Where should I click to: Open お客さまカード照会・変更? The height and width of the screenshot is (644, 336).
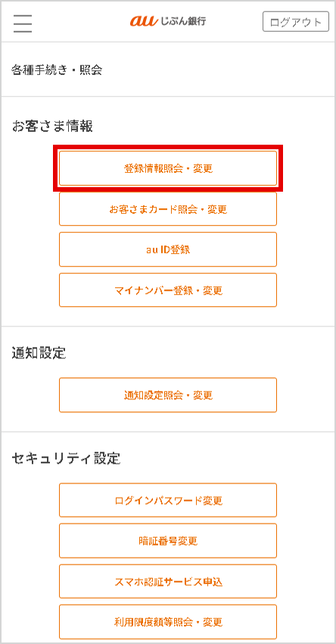[168, 209]
